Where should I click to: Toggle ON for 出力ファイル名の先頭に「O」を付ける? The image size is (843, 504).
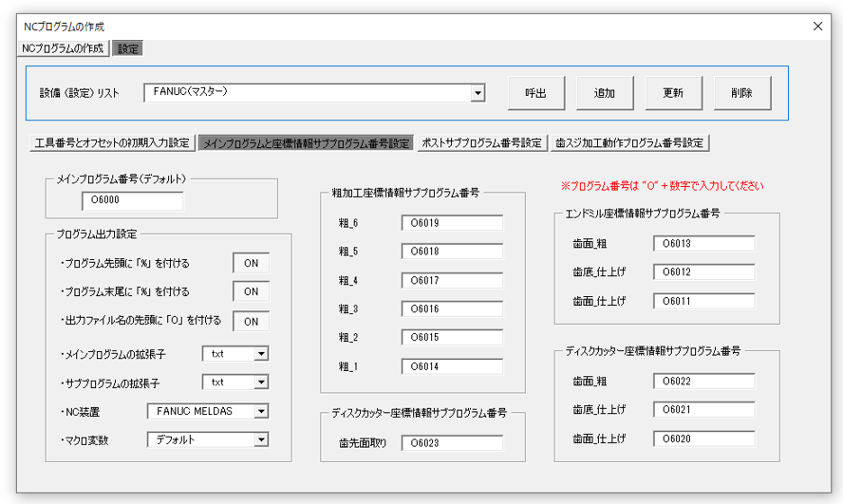251,321
